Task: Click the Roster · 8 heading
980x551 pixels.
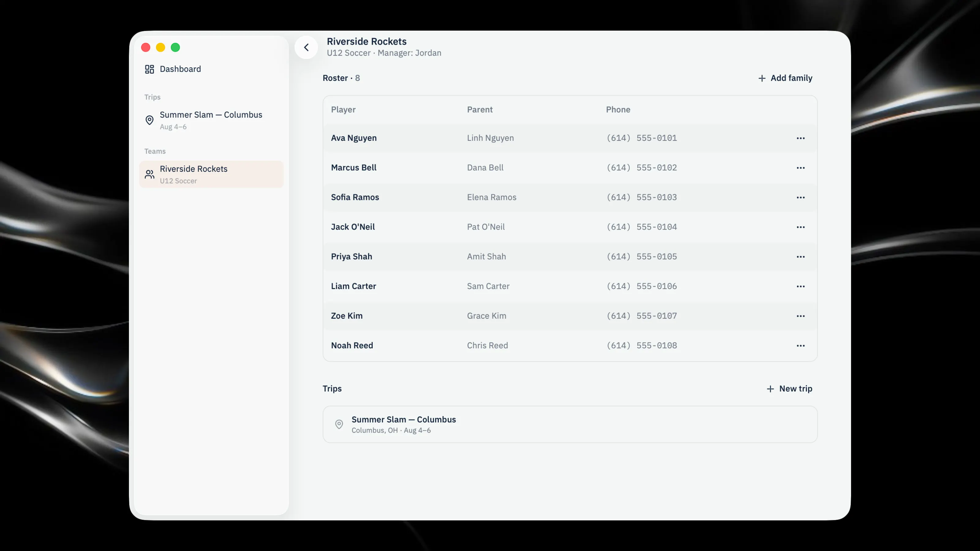Action: 341,78
